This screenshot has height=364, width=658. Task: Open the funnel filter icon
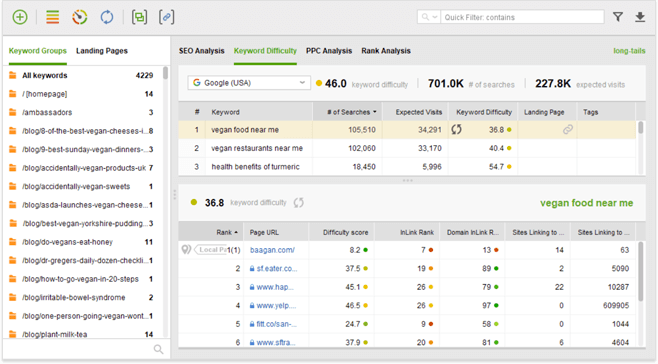tap(618, 17)
